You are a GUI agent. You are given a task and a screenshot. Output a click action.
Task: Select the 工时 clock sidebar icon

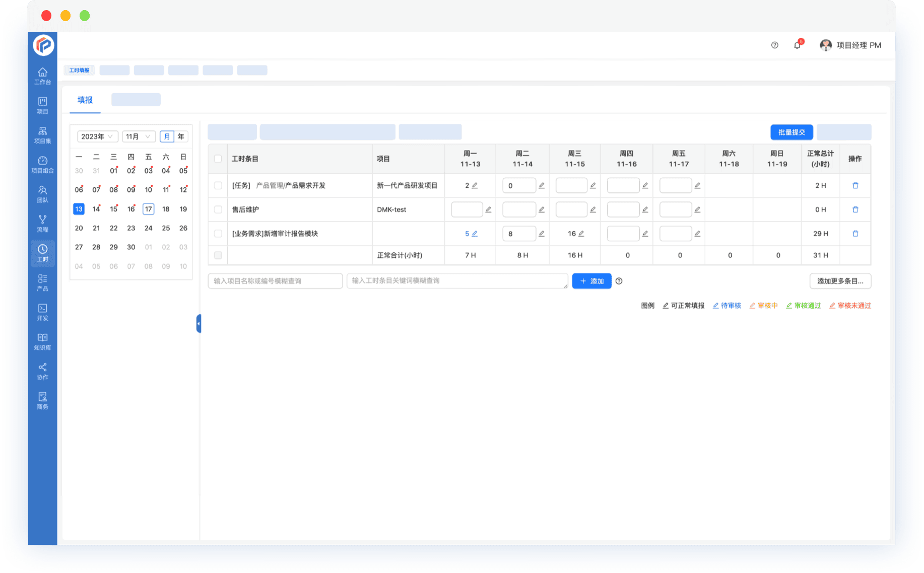(42, 253)
